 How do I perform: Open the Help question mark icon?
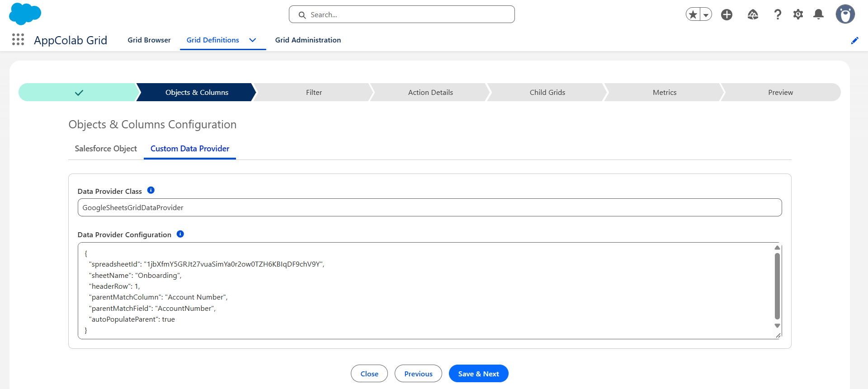click(x=778, y=14)
